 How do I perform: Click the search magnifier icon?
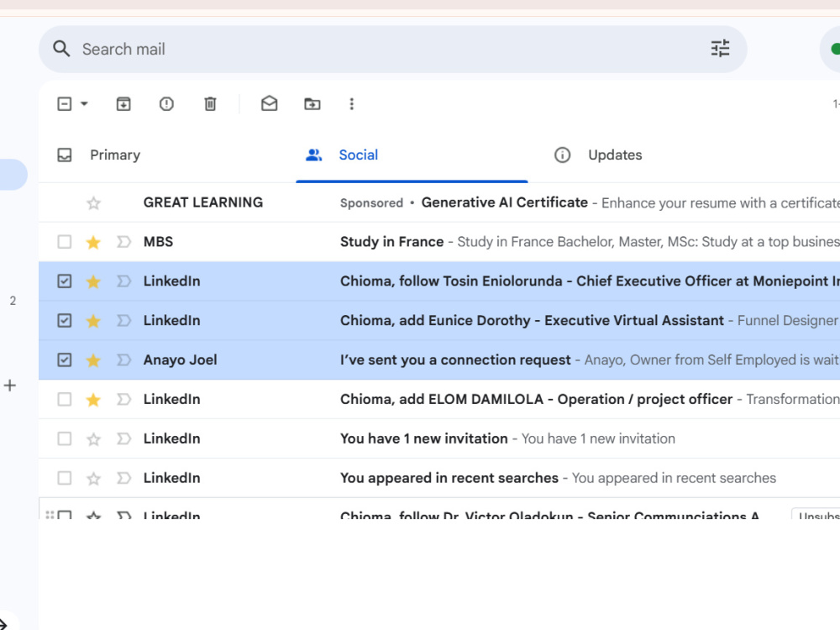point(61,49)
